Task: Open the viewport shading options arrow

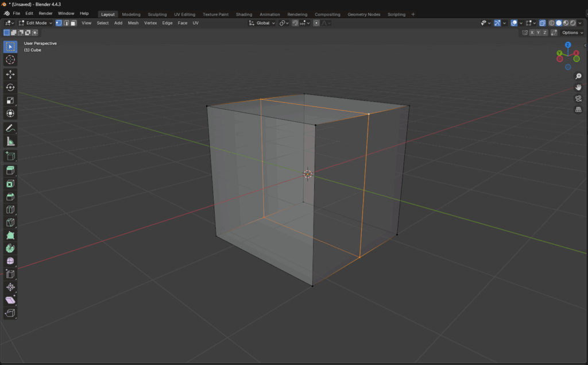Action: (x=580, y=23)
